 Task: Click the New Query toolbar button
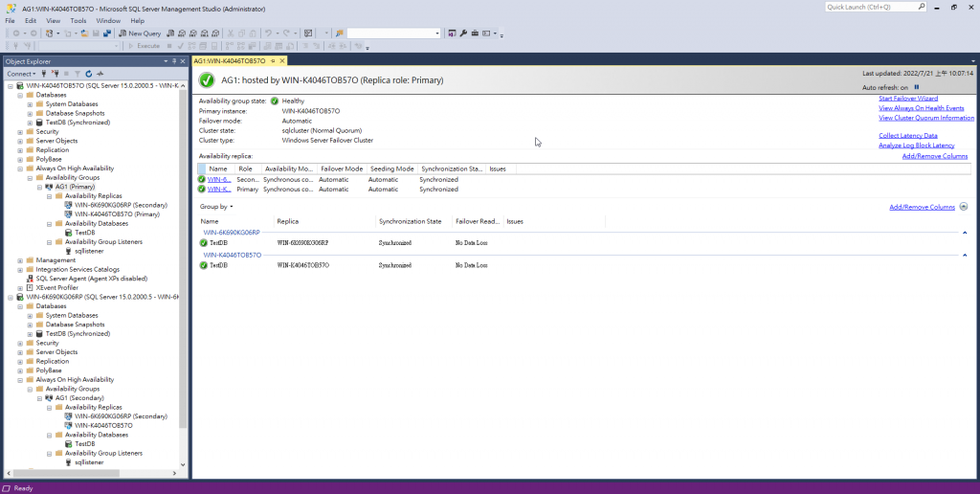[x=140, y=34]
